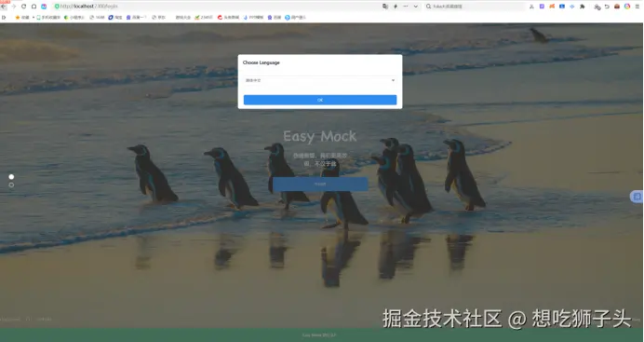Open the orange extension icon
Image resolution: width=644 pixels, height=342 pixels.
(x=552, y=7)
